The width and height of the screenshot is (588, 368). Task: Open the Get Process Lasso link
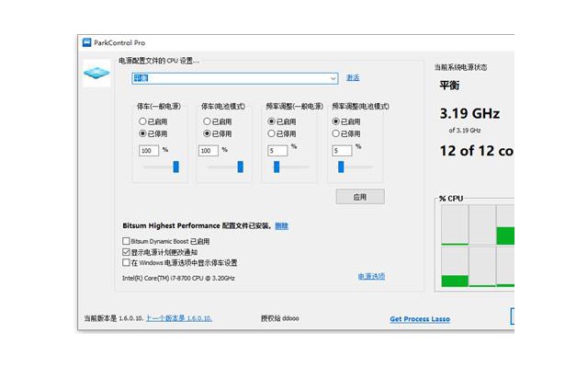(420, 319)
